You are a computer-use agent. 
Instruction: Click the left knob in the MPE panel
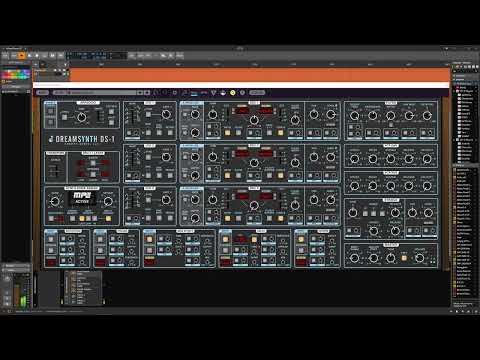54,201
